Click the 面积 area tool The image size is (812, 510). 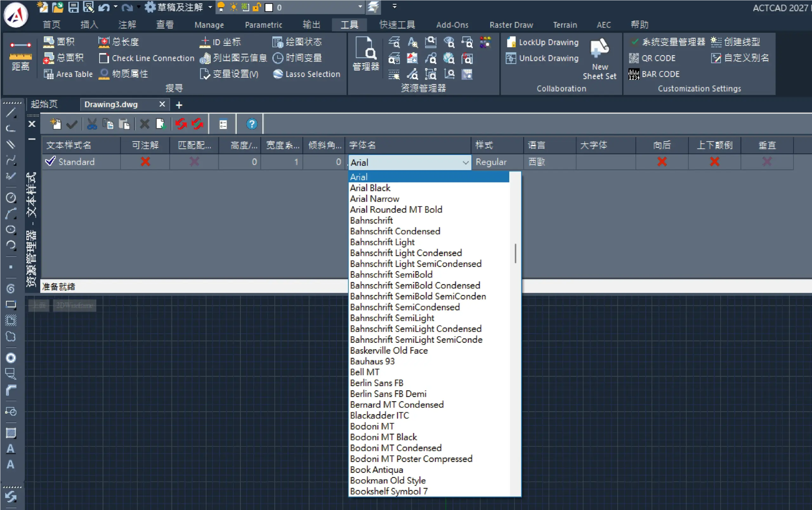pos(59,42)
